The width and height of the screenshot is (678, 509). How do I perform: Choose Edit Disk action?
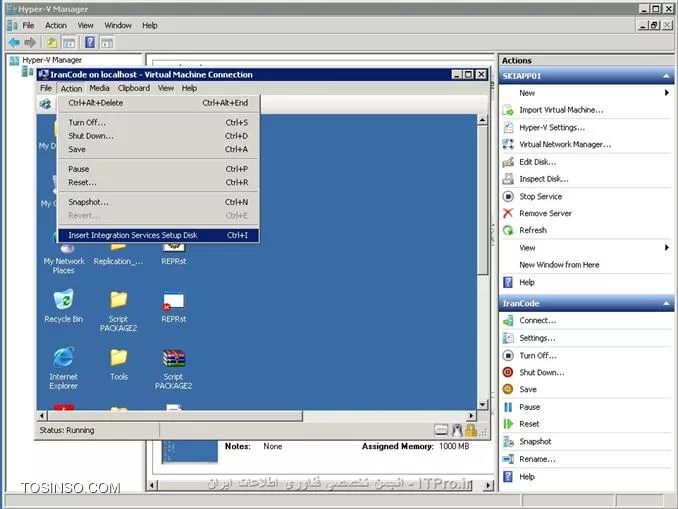[537, 162]
